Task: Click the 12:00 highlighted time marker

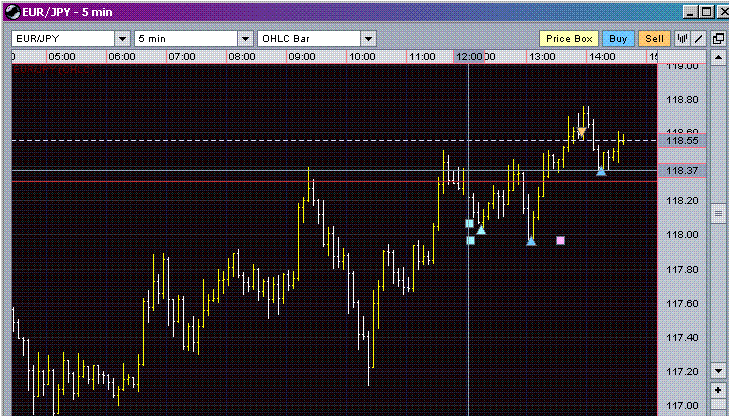Action: click(469, 58)
